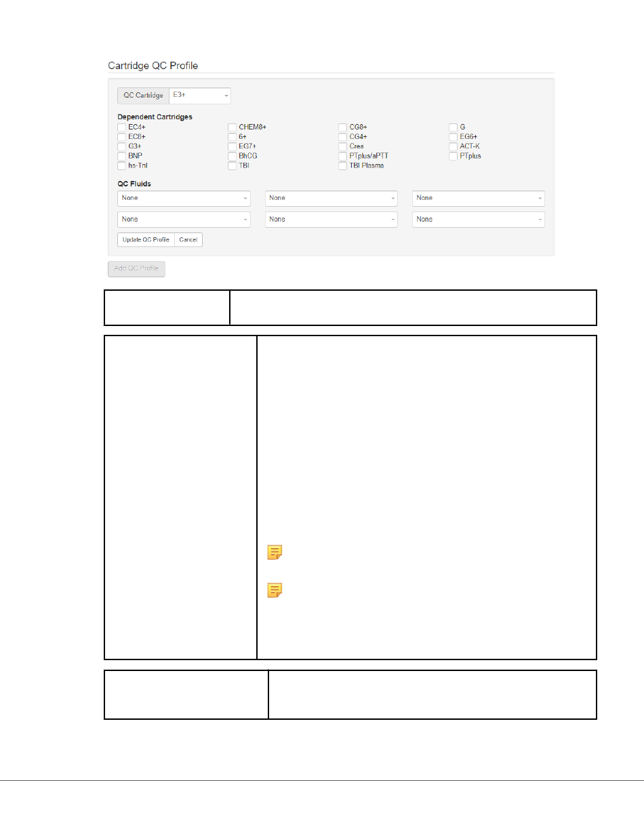Enable the EG7+ cartridge checkbox

coord(233,146)
